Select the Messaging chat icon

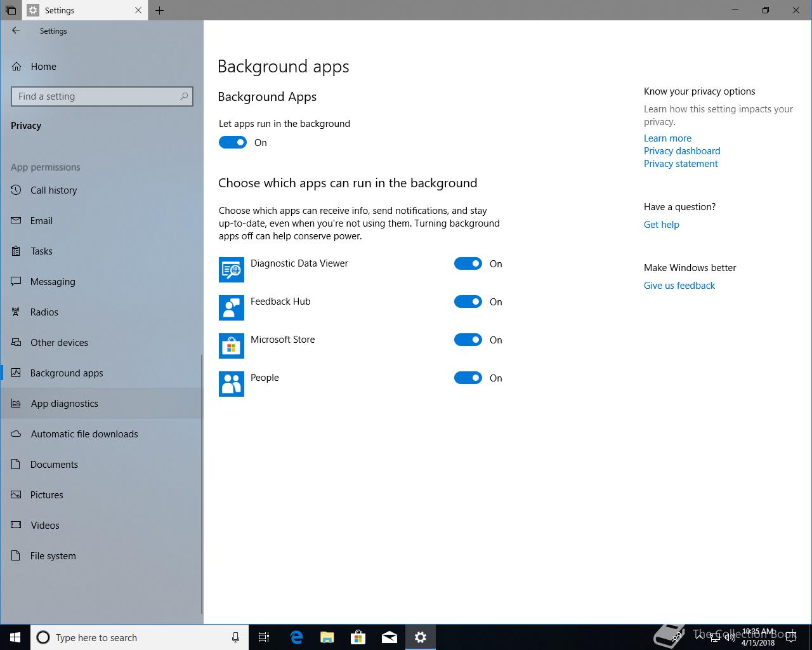point(16,281)
